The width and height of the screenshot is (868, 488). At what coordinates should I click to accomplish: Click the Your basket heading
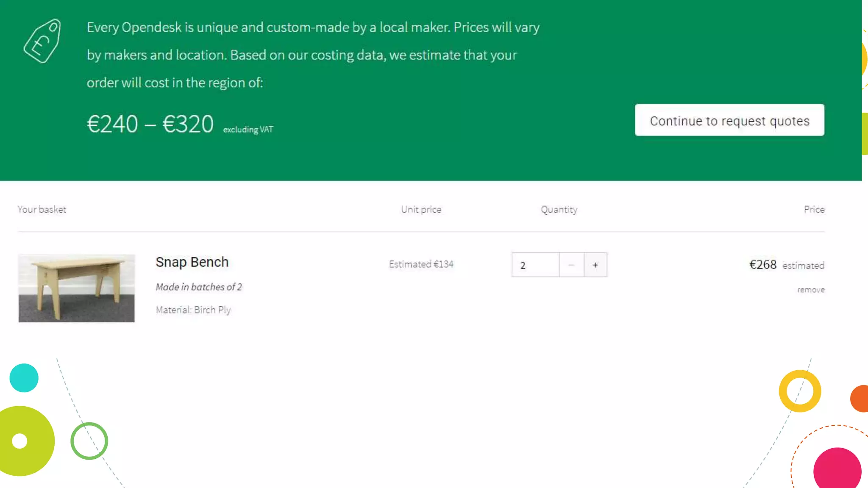(42, 209)
